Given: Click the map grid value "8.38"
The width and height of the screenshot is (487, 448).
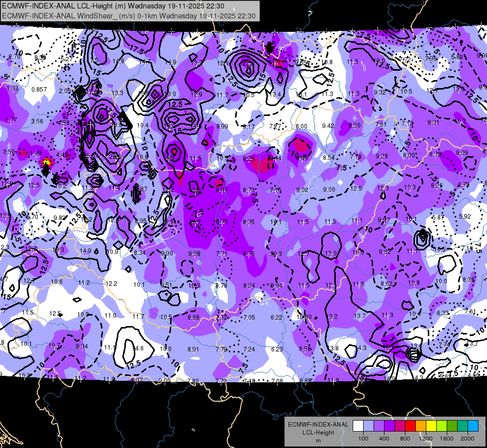Looking at the screenshot, I should pyautogui.click(x=469, y=279).
